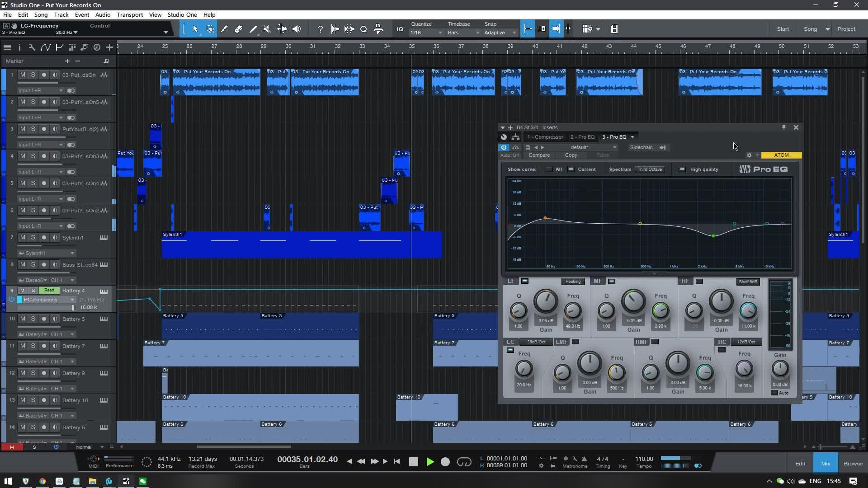Click the Loop button in transport

tap(464, 462)
